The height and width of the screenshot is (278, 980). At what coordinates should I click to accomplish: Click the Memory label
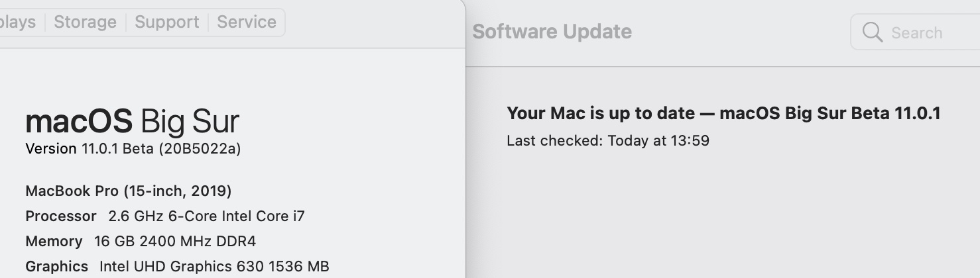tap(54, 241)
